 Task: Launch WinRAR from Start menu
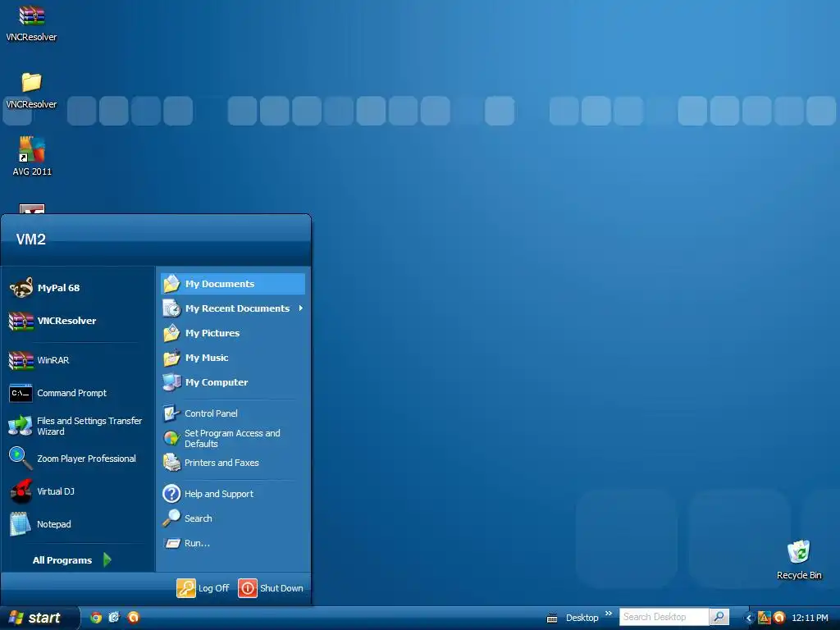pos(78,360)
